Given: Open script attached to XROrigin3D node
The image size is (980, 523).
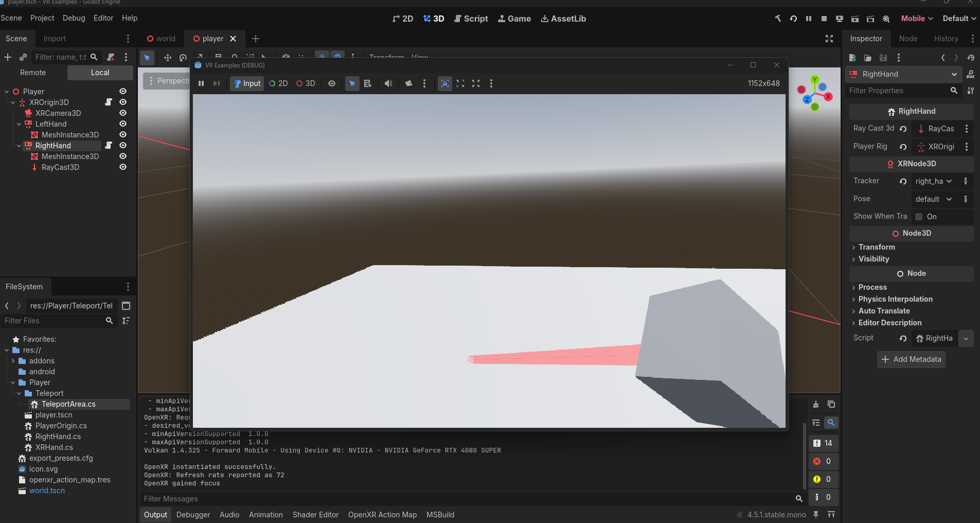Looking at the screenshot, I should click(109, 102).
